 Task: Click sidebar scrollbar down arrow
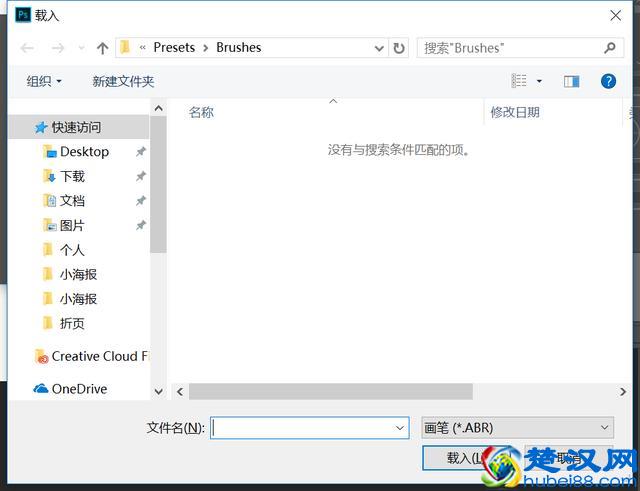tap(158, 391)
